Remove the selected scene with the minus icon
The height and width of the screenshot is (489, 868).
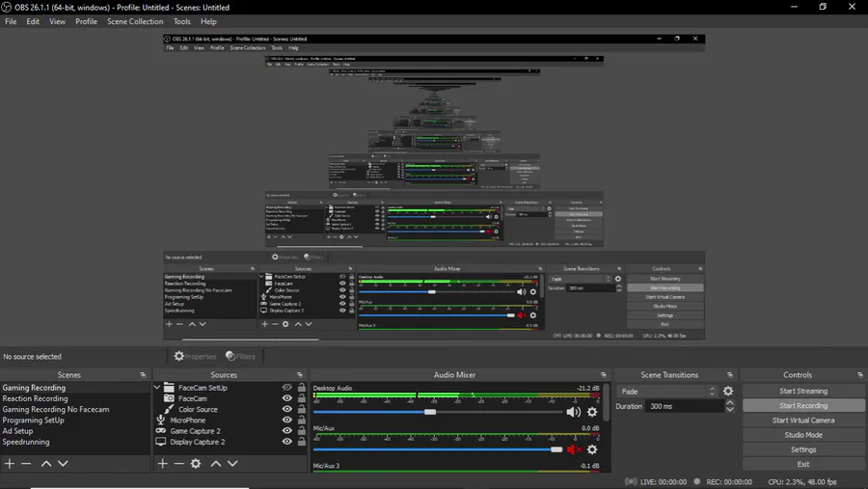click(x=26, y=464)
